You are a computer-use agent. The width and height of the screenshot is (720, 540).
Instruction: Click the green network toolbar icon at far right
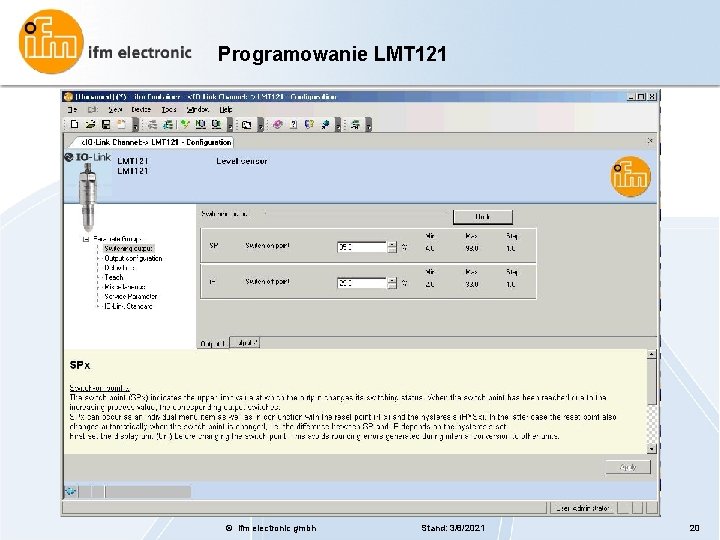[355, 124]
